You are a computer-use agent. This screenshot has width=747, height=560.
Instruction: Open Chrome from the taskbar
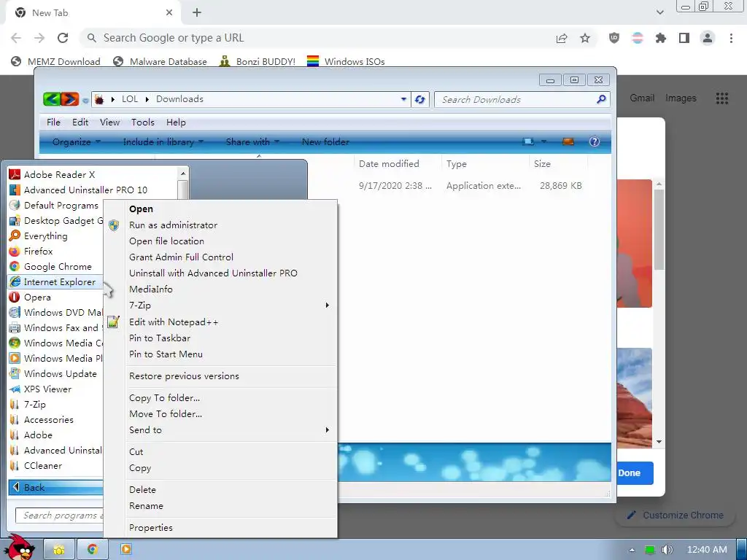(x=93, y=550)
